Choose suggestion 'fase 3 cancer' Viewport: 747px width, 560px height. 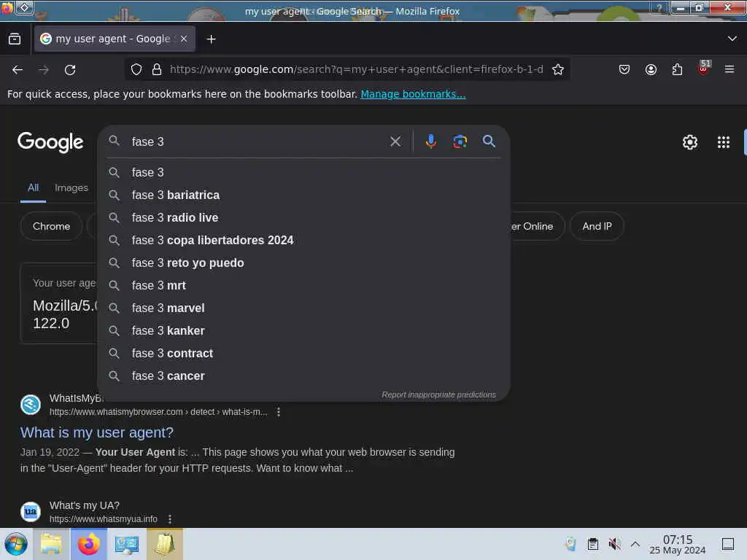pyautogui.click(x=303, y=376)
